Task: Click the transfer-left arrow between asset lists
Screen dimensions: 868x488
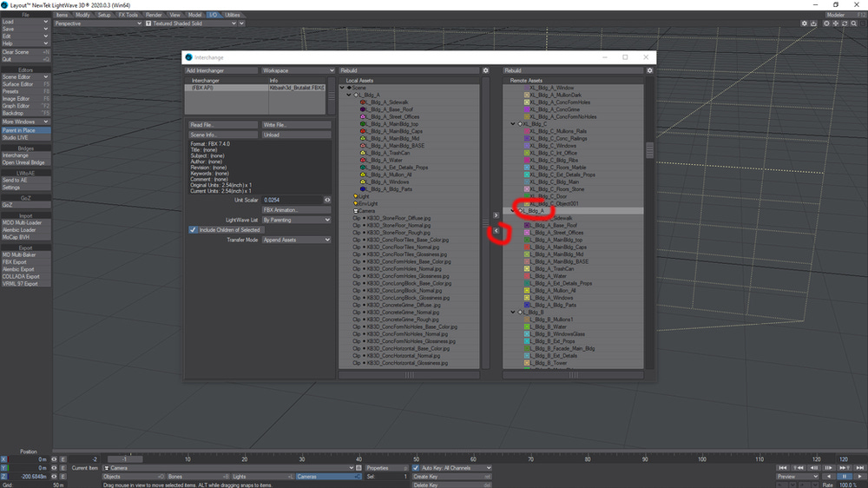Action: tap(496, 230)
